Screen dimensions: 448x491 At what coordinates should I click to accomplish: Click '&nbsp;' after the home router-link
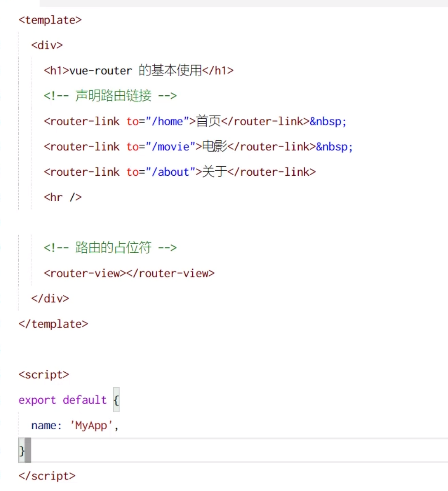click(x=328, y=121)
